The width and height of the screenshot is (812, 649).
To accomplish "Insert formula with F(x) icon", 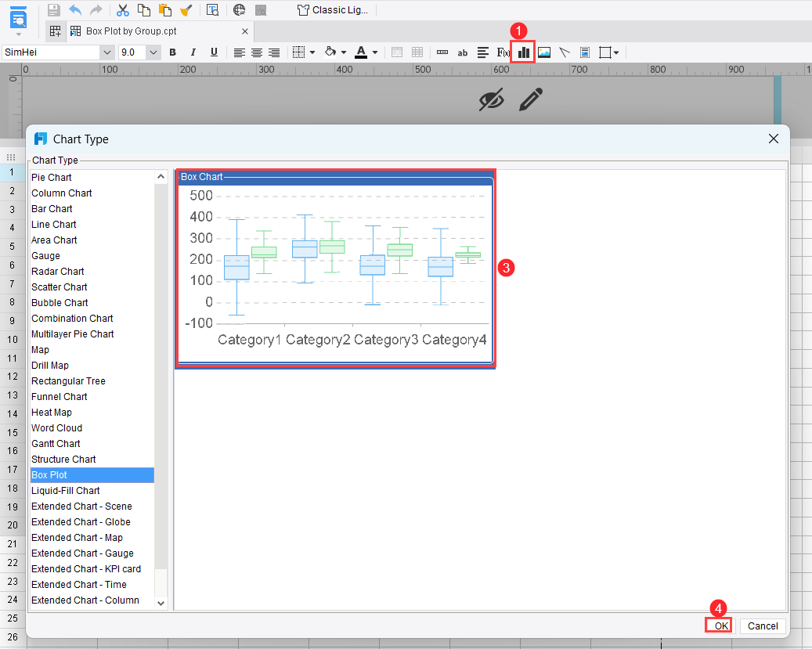I will tap(503, 52).
